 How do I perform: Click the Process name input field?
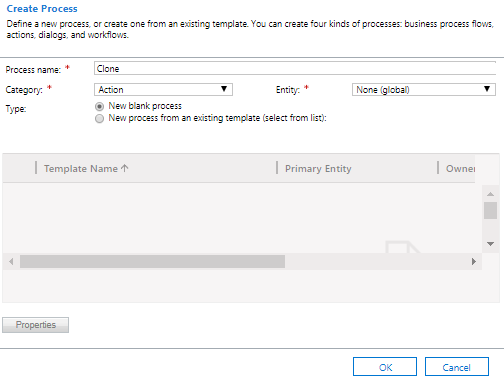[x=295, y=68]
